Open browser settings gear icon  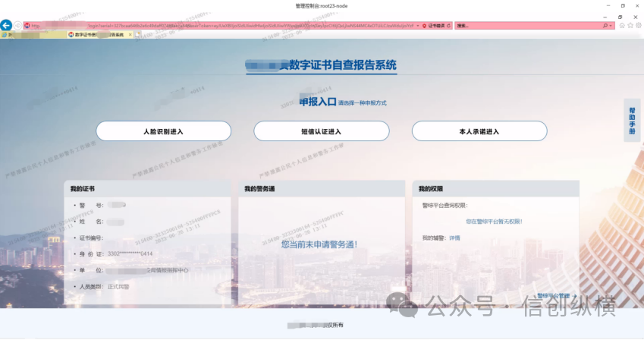[x=639, y=26]
